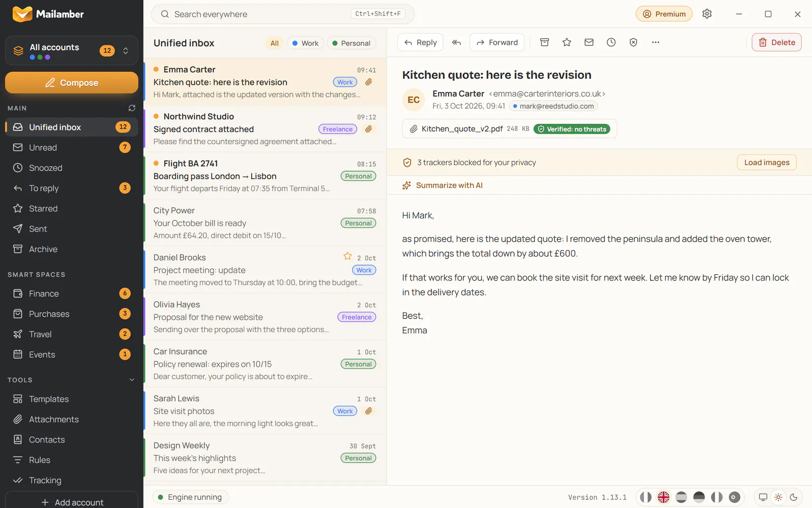Snooze this email with clock icon

[611, 43]
